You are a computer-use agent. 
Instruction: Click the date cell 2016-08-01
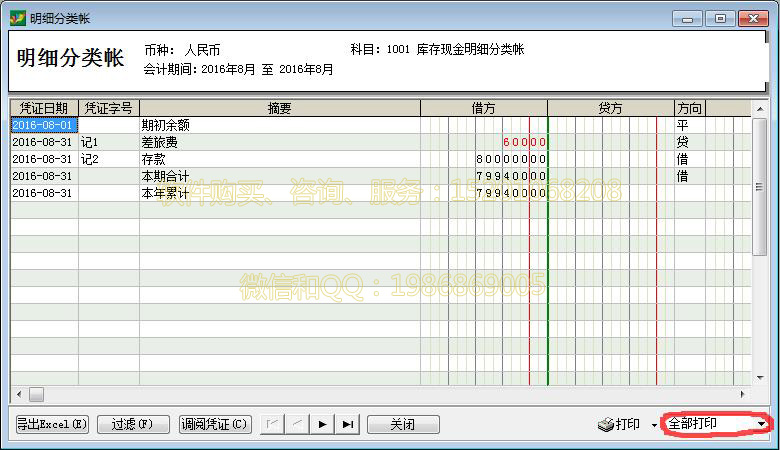coord(43,125)
